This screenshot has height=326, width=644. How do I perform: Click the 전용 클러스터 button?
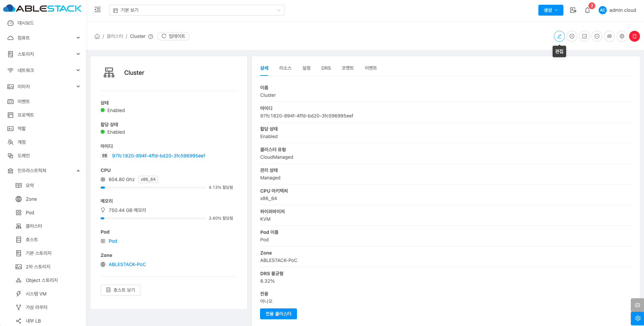click(278, 314)
